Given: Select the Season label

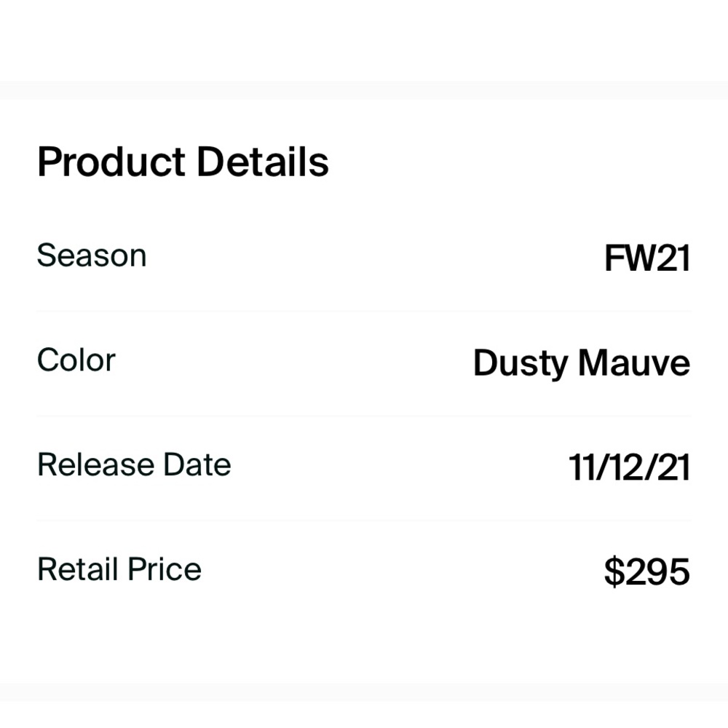Looking at the screenshot, I should point(92,256).
